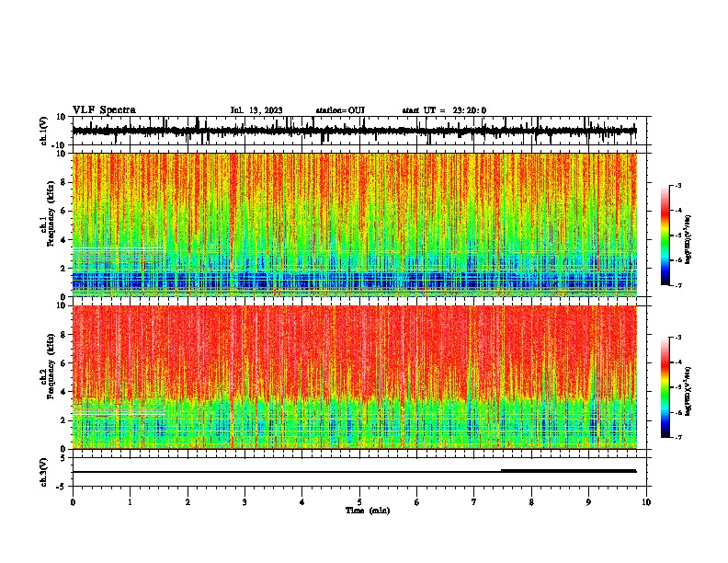Click the "start UT = 23:20:0" header text
This screenshot has height=563, width=728.
[444, 110]
